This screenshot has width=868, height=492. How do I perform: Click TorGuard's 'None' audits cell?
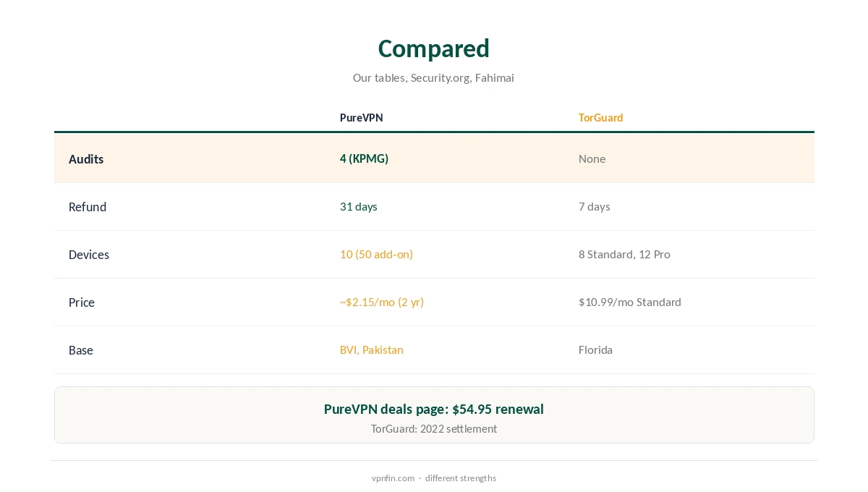pos(592,158)
